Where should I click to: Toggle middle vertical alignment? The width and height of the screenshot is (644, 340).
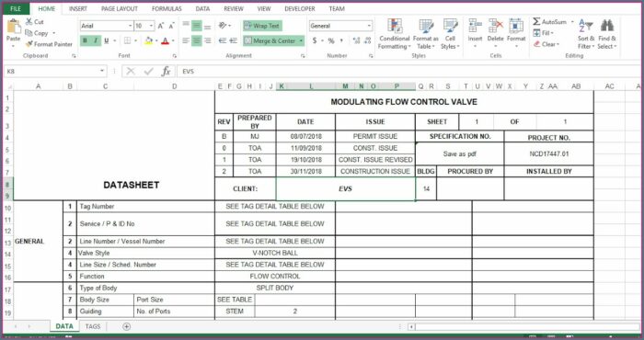pyautogui.click(x=197, y=26)
